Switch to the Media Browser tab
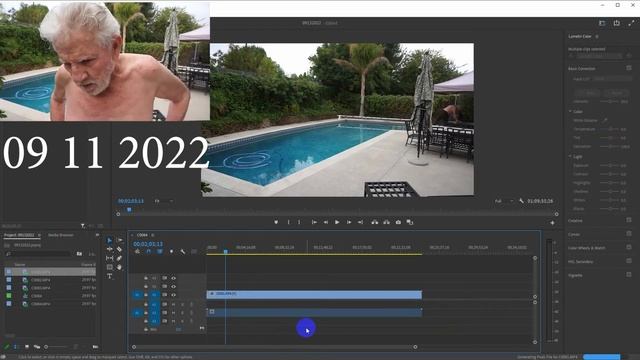 click(x=61, y=235)
